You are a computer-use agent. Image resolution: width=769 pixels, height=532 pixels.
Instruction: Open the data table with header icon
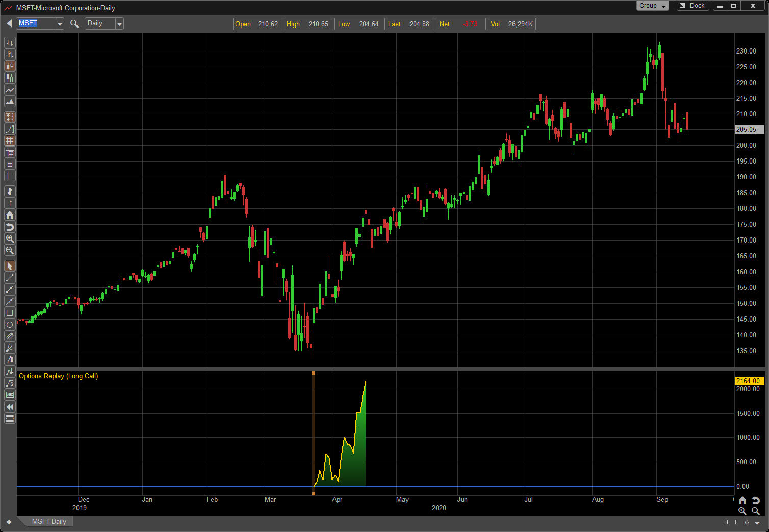point(10,152)
